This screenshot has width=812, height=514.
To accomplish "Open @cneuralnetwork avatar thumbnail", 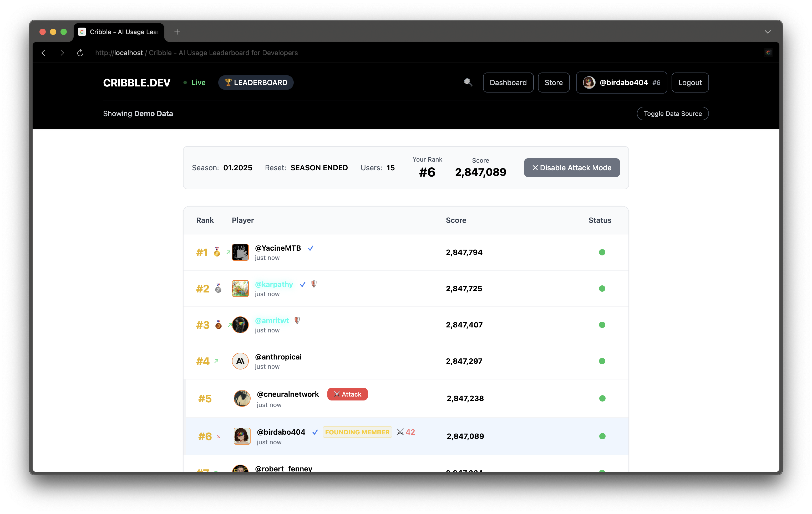I will [242, 398].
